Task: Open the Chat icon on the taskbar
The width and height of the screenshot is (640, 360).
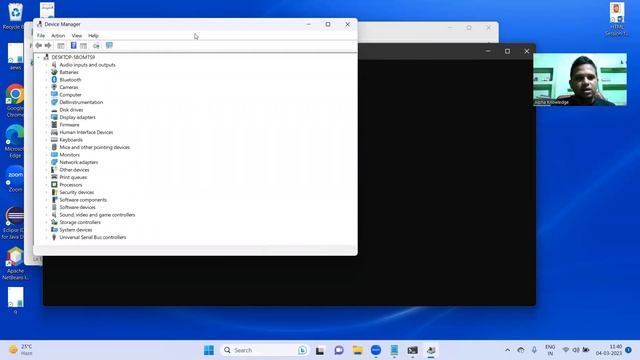Action: click(x=339, y=350)
